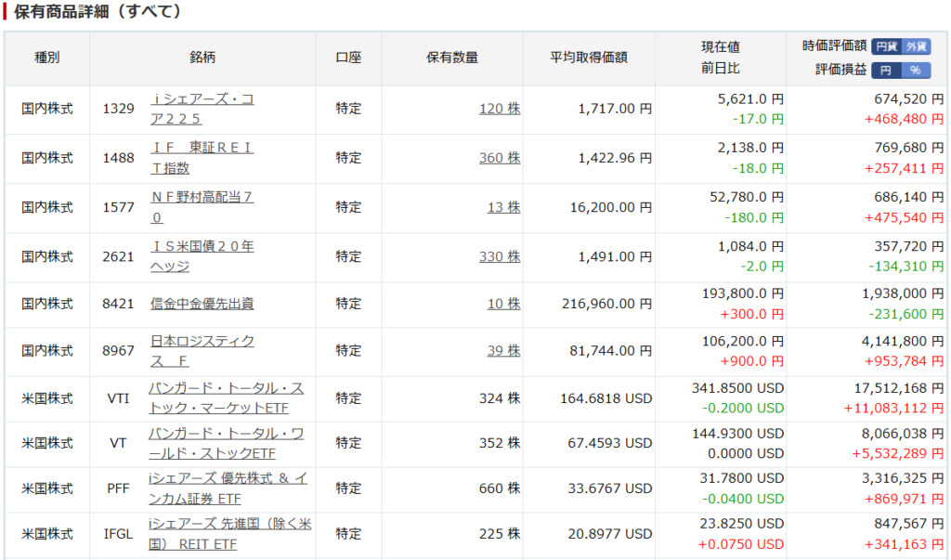Show profit/loss in yen (円)
Viewport: 951px width, 560px height.
[x=886, y=70]
